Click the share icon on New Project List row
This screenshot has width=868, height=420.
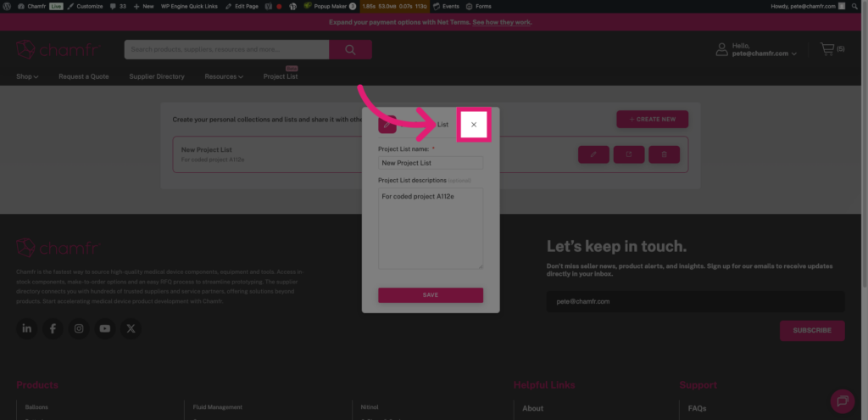tap(629, 154)
